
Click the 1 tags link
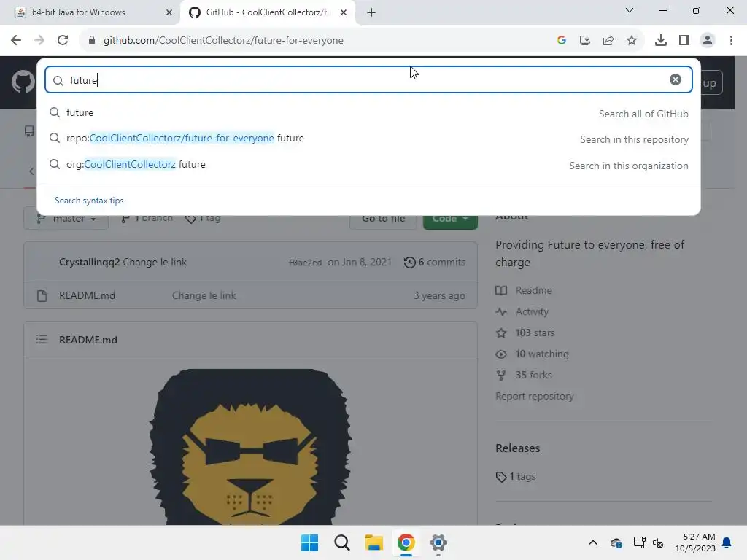tap(522, 477)
